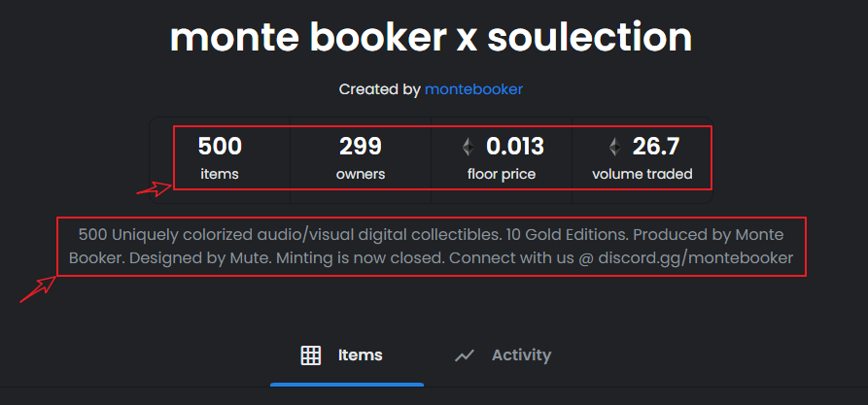Click the Ethereum icon next to 26.7
This screenshot has height=405, width=868.
[x=614, y=147]
